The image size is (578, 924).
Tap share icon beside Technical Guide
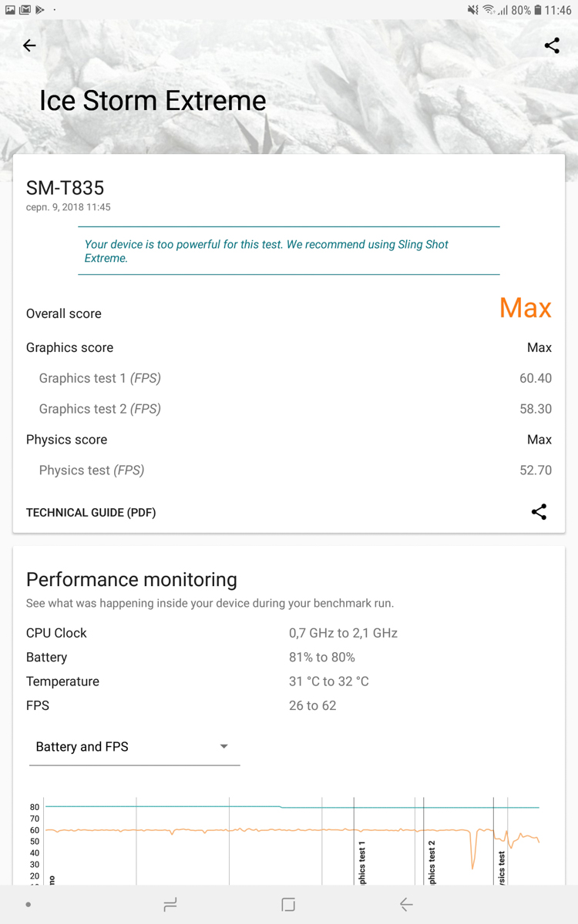tap(539, 512)
